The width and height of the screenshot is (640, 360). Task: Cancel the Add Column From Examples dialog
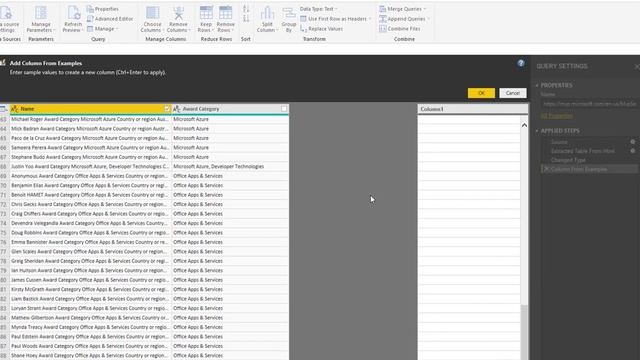pyautogui.click(x=513, y=93)
